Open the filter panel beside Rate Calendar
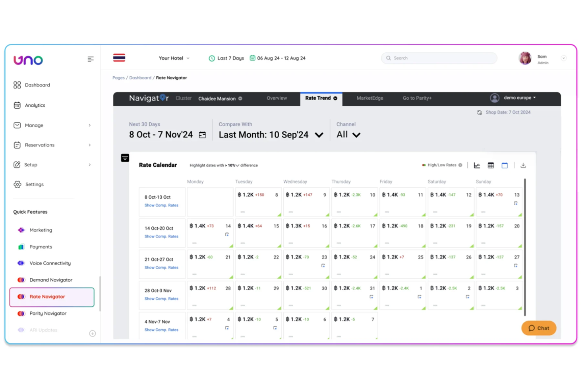 pos(125,158)
